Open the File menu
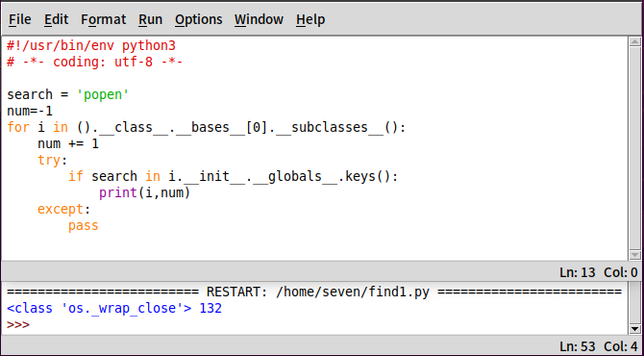 [x=20, y=19]
